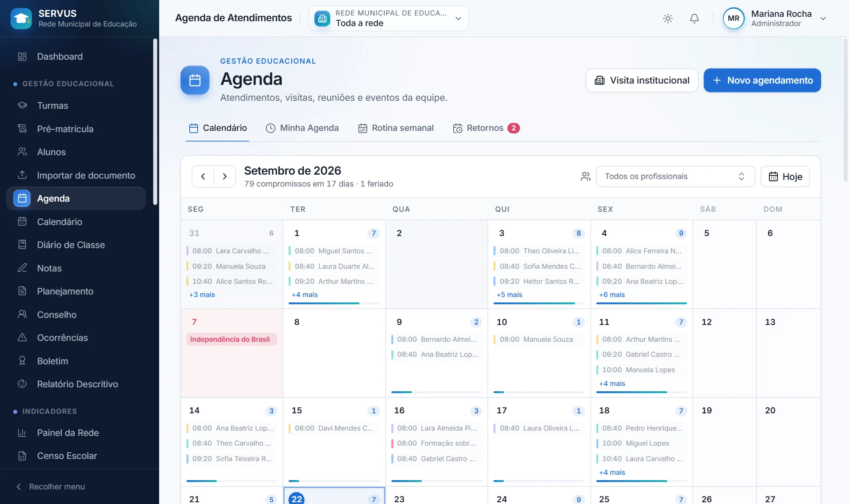Screen dimensions: 849x504
Task: Toggle the light/dark theme sun icon
Action: [x=668, y=19]
